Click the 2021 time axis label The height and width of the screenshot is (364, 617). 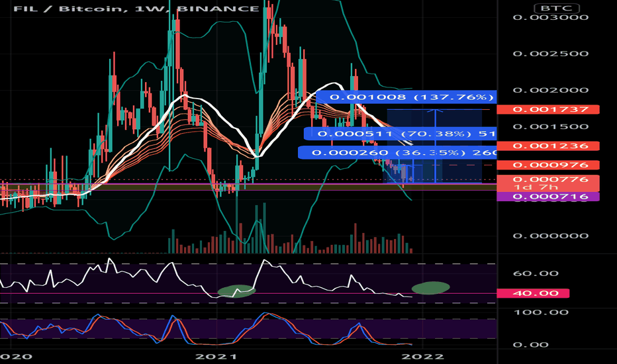tap(216, 357)
